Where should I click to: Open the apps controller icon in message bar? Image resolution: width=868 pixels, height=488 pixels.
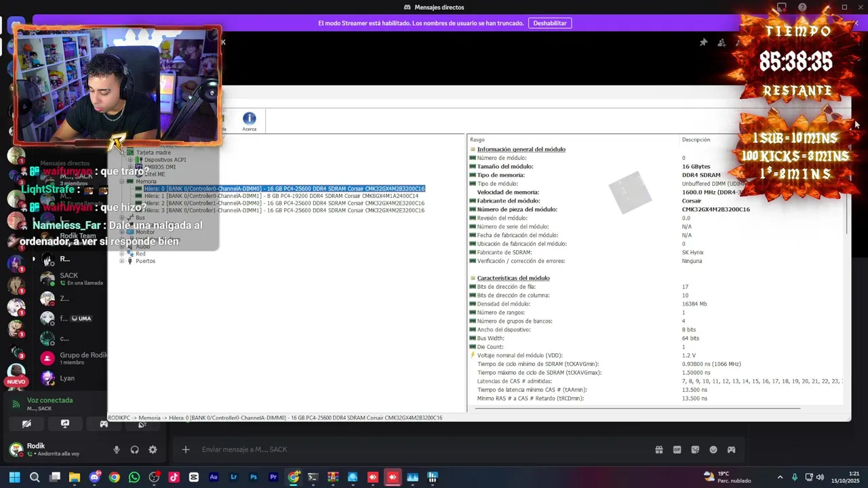point(731,449)
